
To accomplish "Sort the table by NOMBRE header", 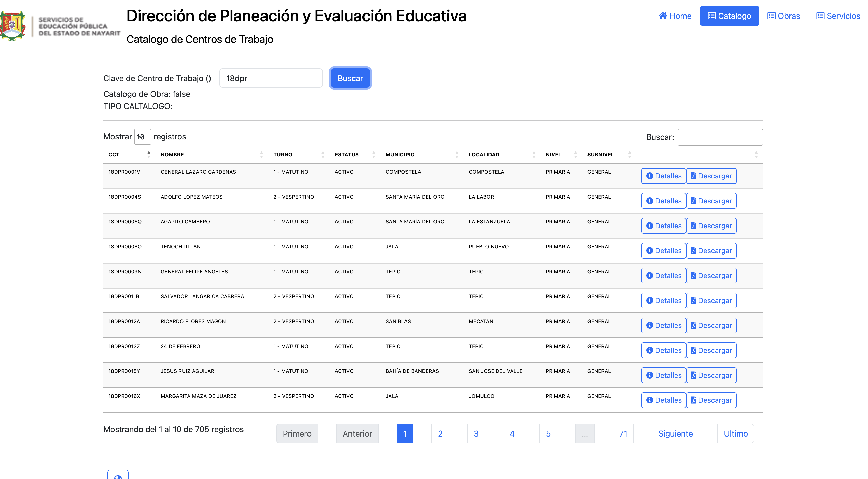I will pyautogui.click(x=172, y=155).
